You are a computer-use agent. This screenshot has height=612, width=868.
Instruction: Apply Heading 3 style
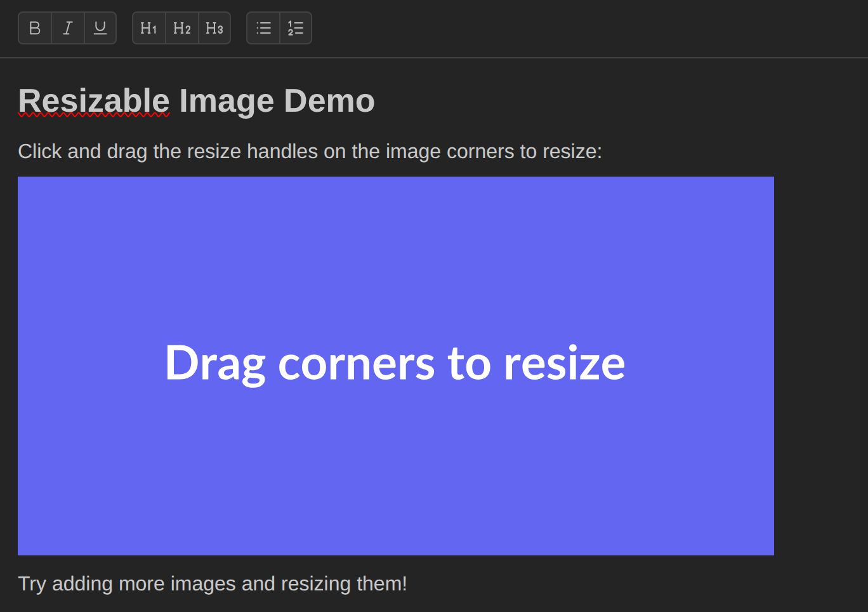[214, 28]
